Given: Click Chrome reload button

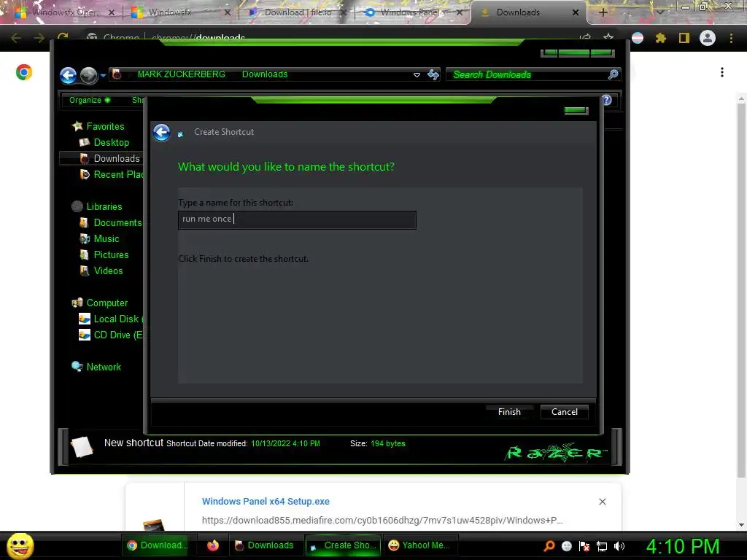Looking at the screenshot, I should coord(63,37).
